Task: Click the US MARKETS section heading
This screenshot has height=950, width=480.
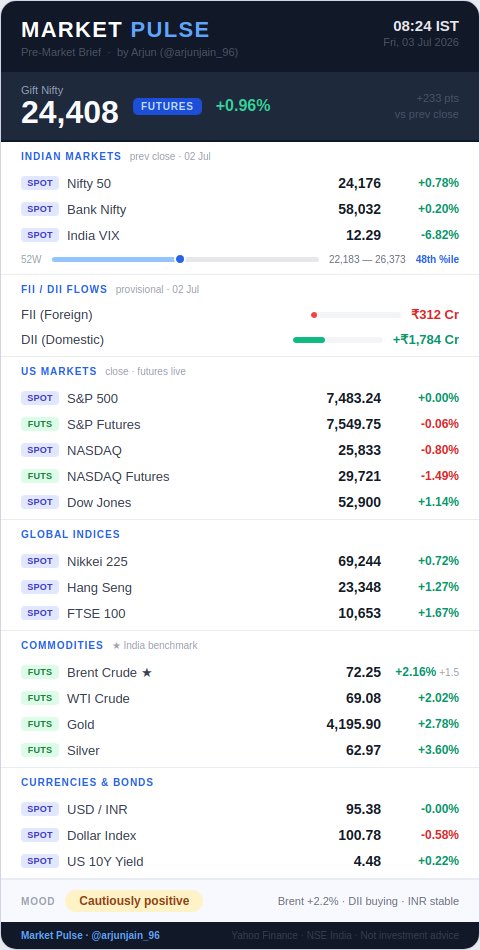Action: [59, 371]
